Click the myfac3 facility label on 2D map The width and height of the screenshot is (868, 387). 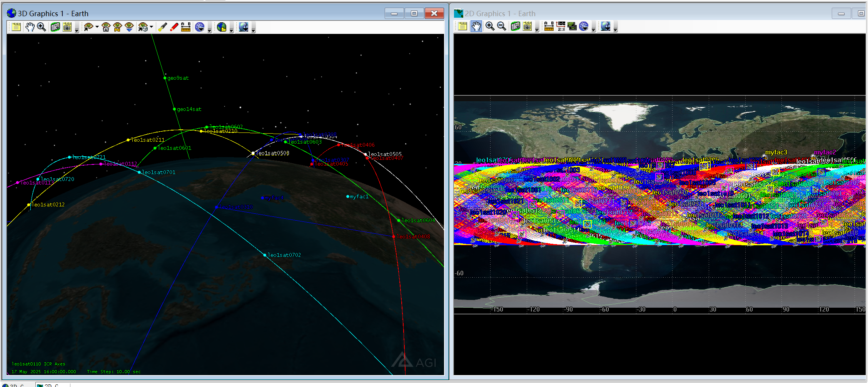point(776,152)
